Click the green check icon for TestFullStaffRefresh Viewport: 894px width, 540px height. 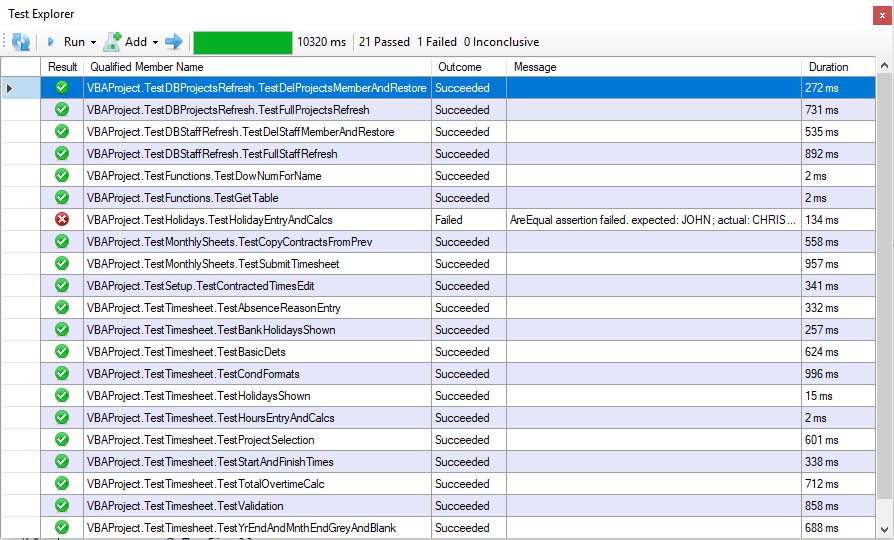62,153
